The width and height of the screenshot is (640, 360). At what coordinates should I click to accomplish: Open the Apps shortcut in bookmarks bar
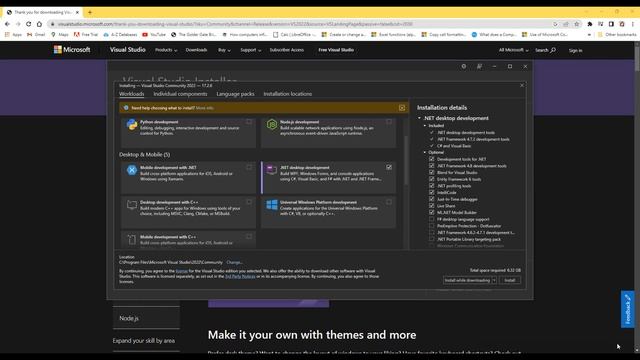click(x=13, y=35)
